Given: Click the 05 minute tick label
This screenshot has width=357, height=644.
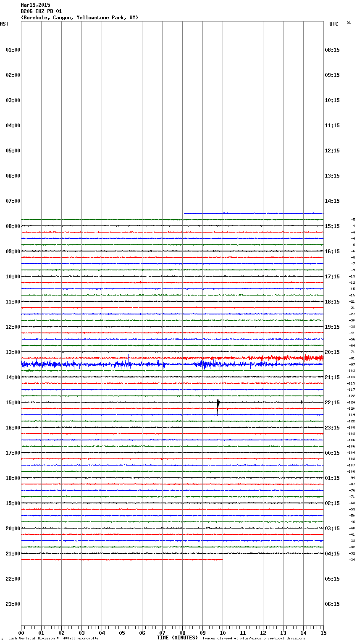Looking at the screenshot, I should coord(122,633).
